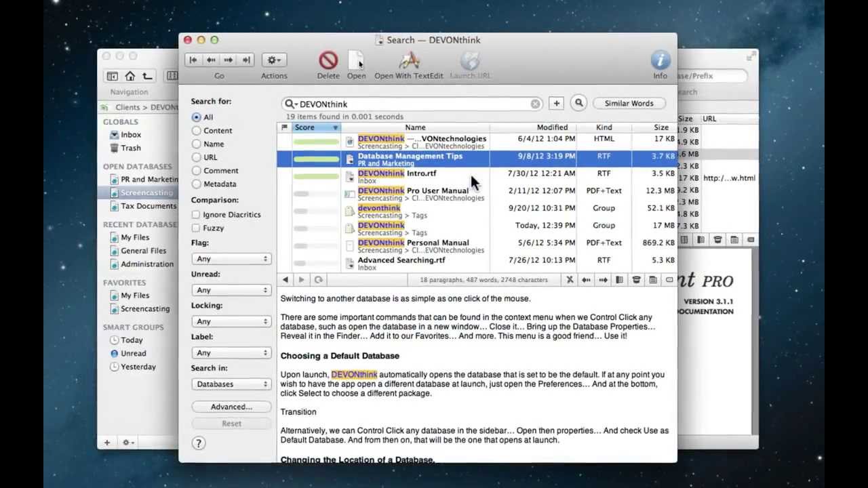Click preview reload button
Viewport: 868px width, 488px height.
click(318, 280)
